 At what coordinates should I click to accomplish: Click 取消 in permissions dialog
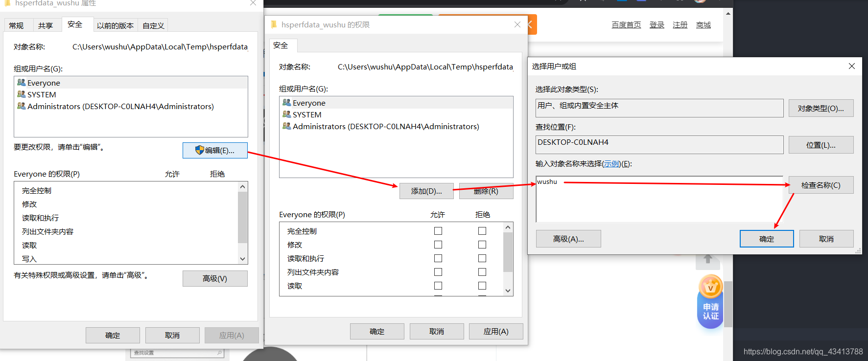click(437, 331)
